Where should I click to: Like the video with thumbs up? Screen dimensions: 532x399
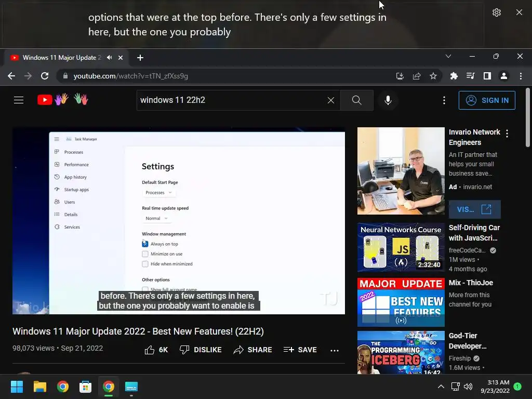[156, 350]
